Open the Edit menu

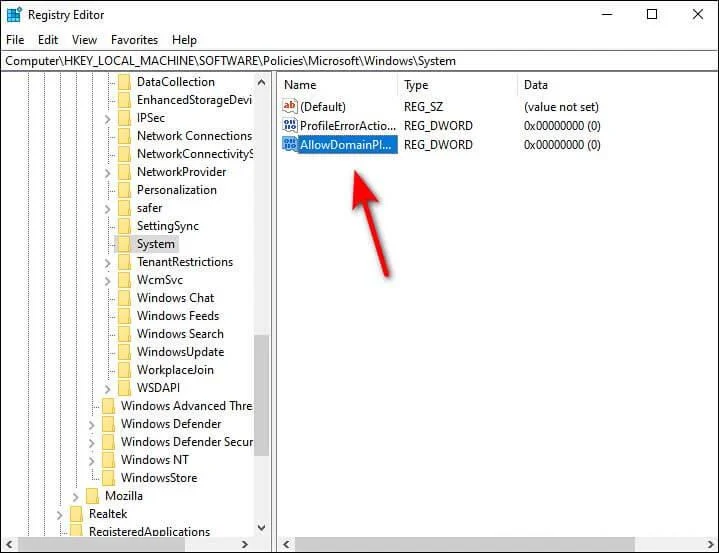coord(48,40)
